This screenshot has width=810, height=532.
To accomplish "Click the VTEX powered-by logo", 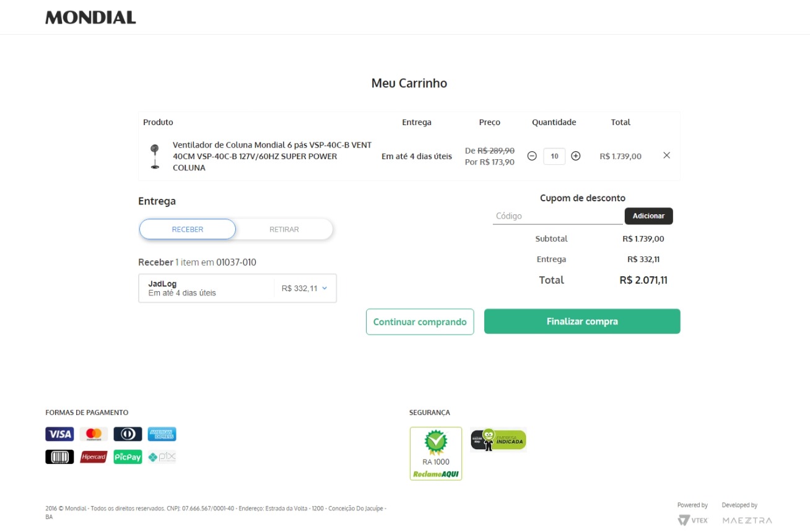I will click(x=692, y=520).
